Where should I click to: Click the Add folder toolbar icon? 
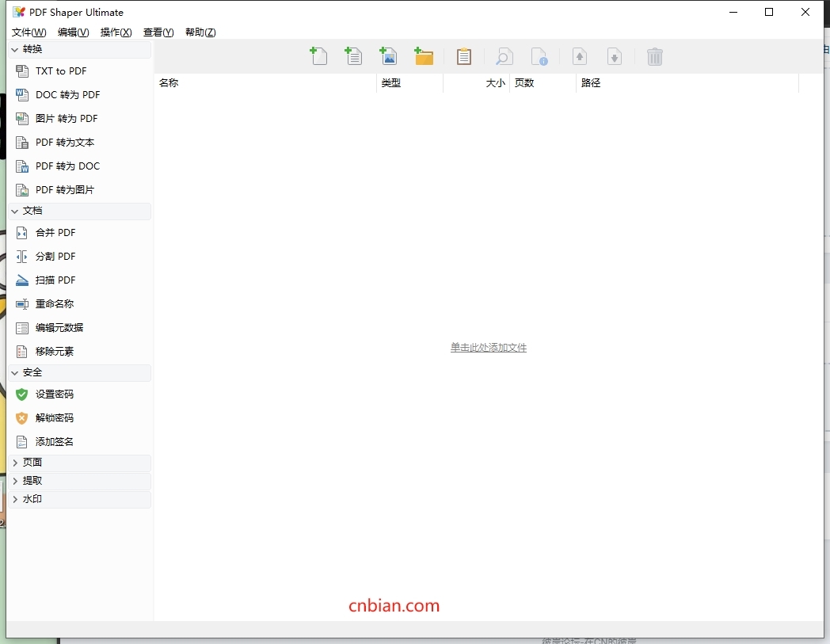pyautogui.click(x=424, y=56)
